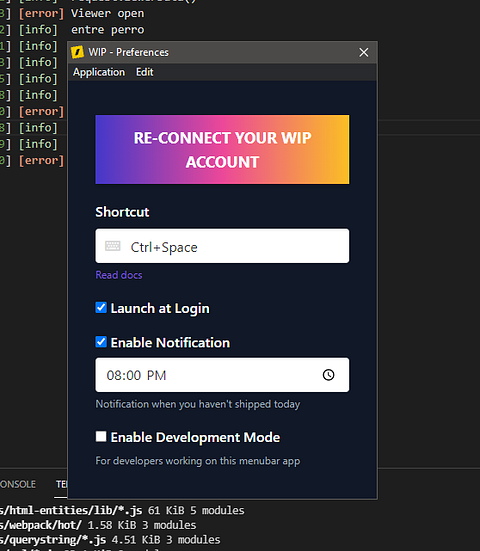Open the Edit menu
This screenshot has width=480, height=551.
144,72
